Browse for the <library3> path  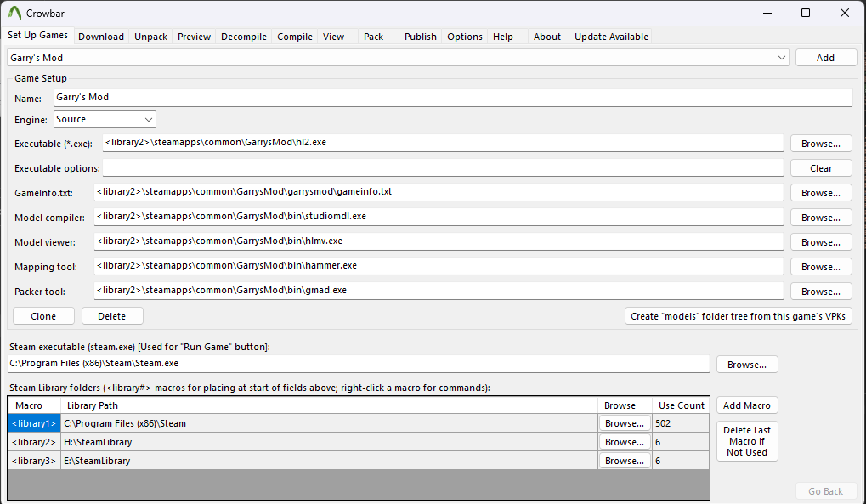[x=625, y=461]
